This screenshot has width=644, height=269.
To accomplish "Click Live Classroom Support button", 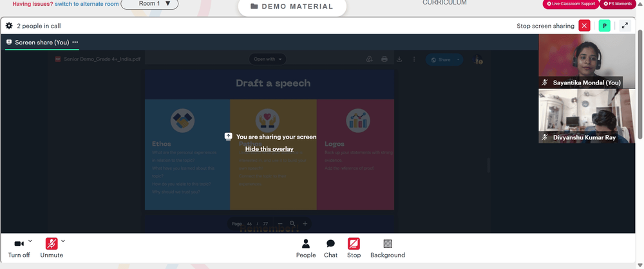I will [571, 4].
